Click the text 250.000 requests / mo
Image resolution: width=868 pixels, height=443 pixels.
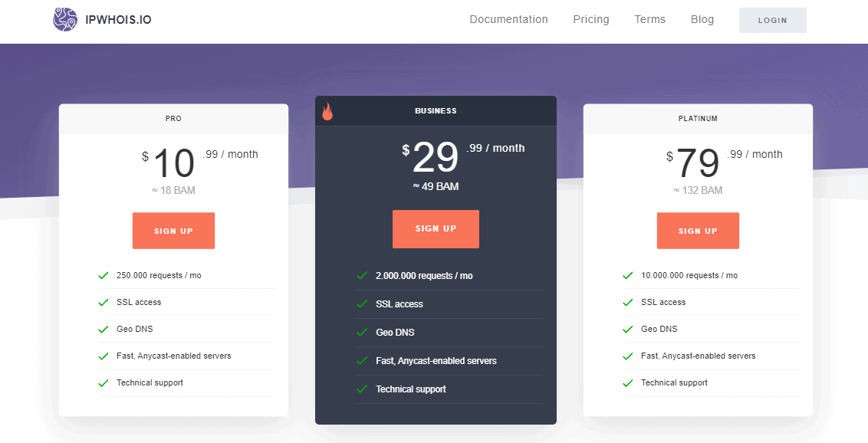[x=159, y=275]
